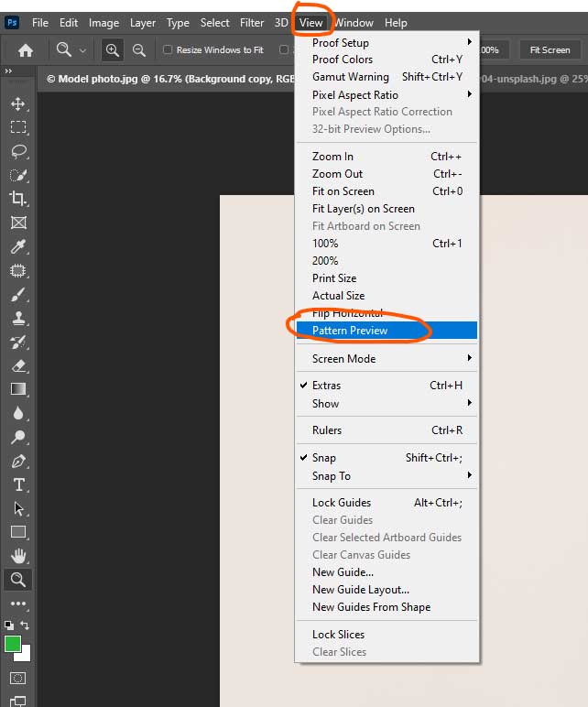
Task: Select the Rectangle shape tool
Action: point(18,532)
